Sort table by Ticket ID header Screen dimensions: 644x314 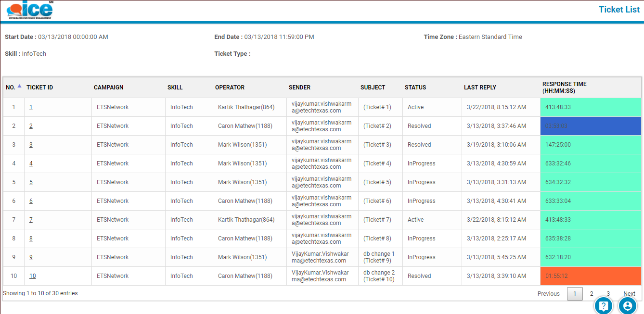(40, 88)
